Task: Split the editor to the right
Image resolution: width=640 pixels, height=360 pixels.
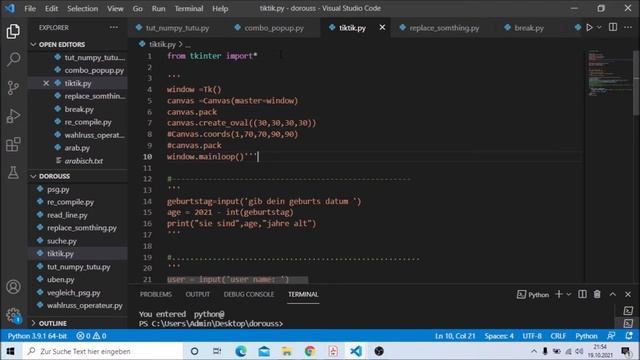Action: (613, 27)
